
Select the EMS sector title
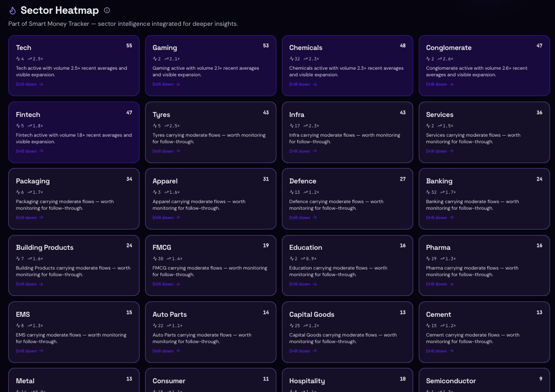pyautogui.click(x=23, y=315)
